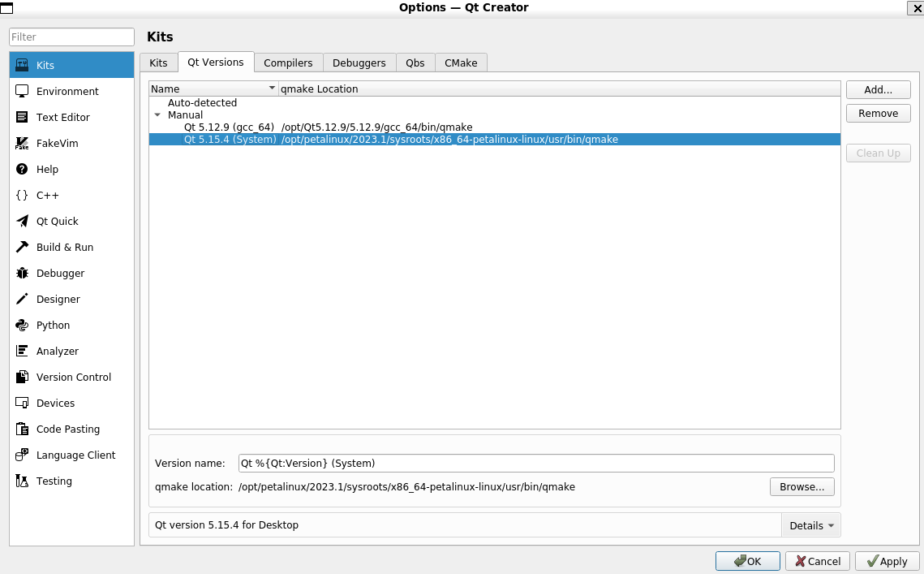Remove the selected Qt version
This screenshot has height=574, width=924.
[878, 114]
